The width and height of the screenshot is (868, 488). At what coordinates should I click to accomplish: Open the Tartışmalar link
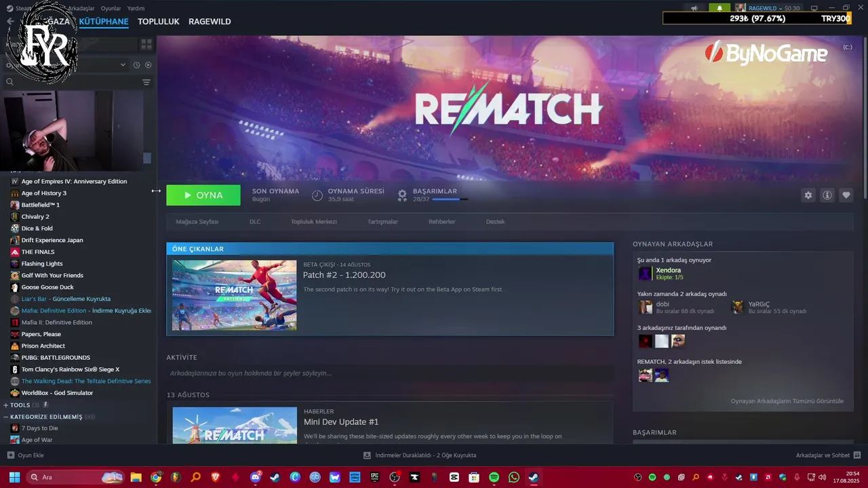(382, 222)
